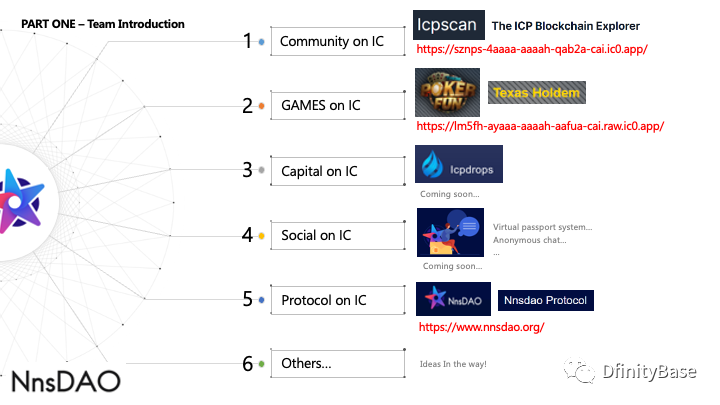Click the NnsDAO logo next to Protocol

point(453,299)
